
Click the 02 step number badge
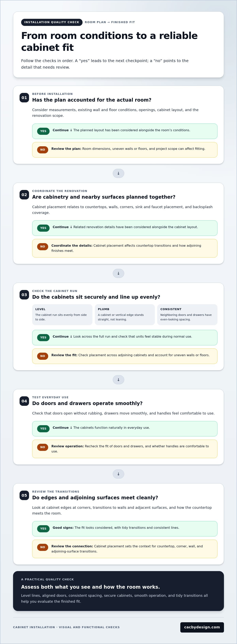24,195
